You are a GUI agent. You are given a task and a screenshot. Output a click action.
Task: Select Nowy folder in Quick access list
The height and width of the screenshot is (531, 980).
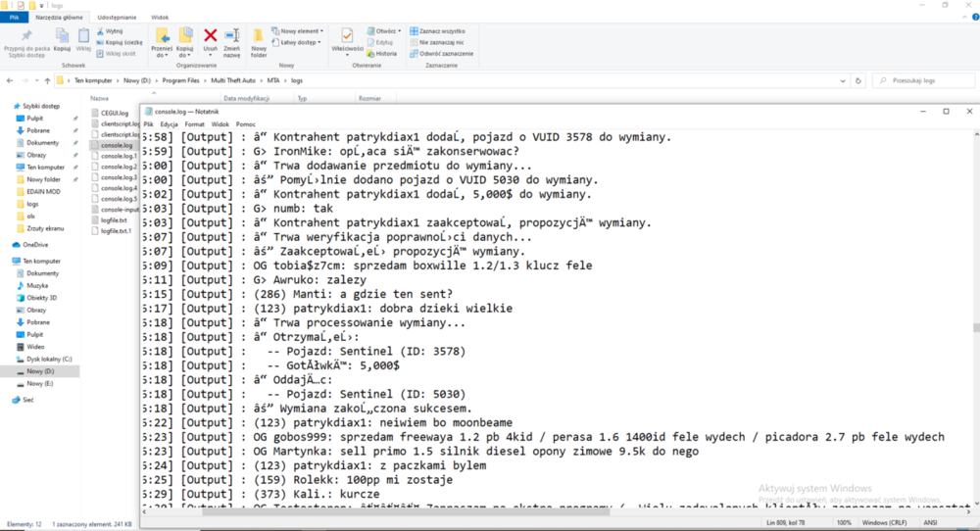pyautogui.click(x=43, y=180)
